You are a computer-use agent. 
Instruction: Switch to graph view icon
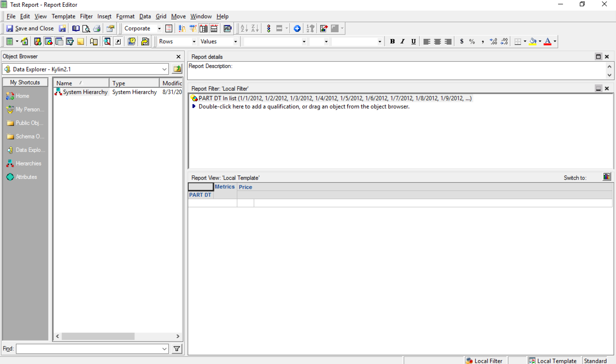click(606, 177)
